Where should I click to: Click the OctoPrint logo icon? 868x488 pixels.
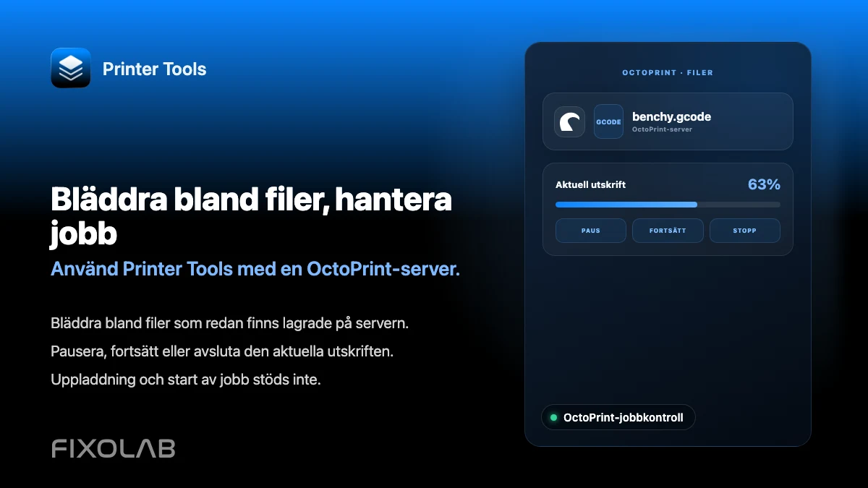(570, 121)
